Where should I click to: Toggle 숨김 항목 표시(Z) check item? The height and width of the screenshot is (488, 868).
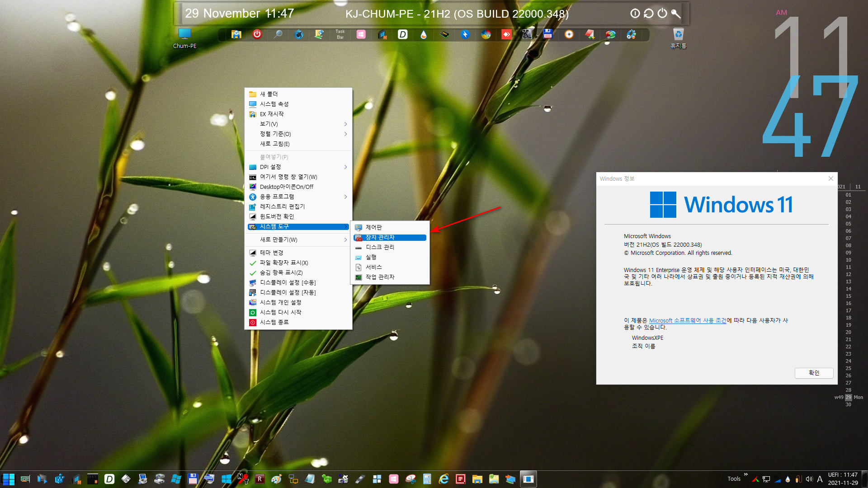point(298,272)
